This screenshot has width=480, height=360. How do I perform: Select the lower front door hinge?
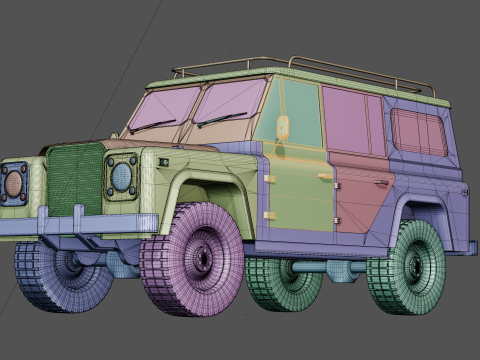coord(270,216)
